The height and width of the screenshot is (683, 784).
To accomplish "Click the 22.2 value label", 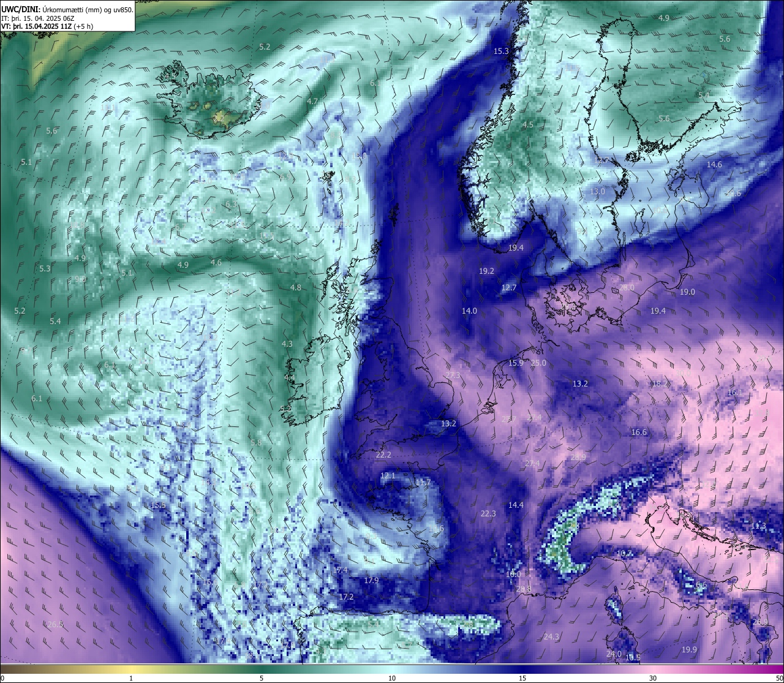I will coord(383,455).
